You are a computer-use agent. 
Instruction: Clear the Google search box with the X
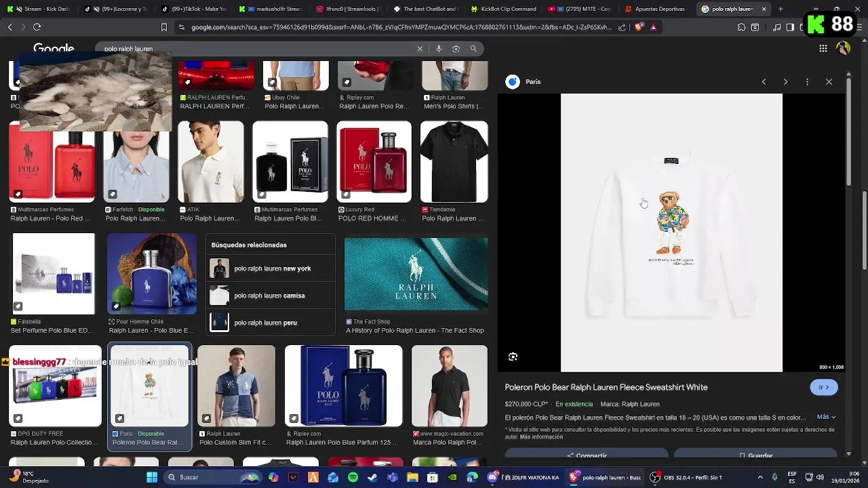coord(420,49)
